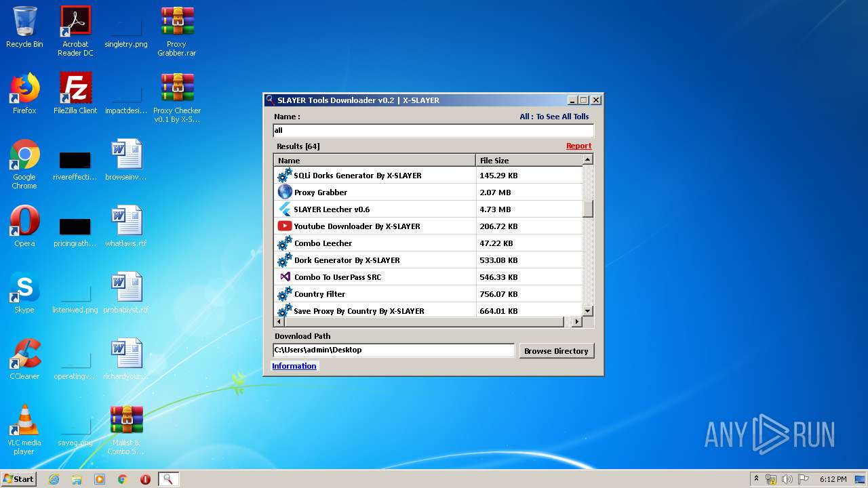This screenshot has width=868, height=488.
Task: Select the CCleaner desktop shortcut
Action: [24, 359]
